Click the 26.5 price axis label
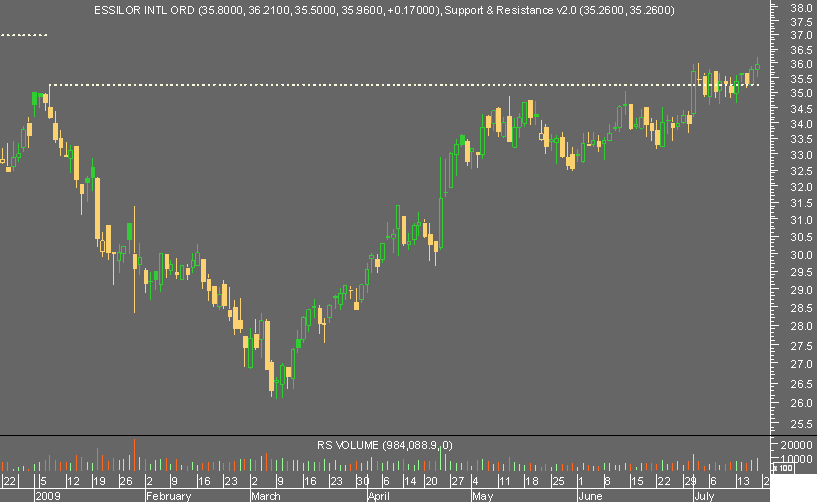 tap(801, 384)
